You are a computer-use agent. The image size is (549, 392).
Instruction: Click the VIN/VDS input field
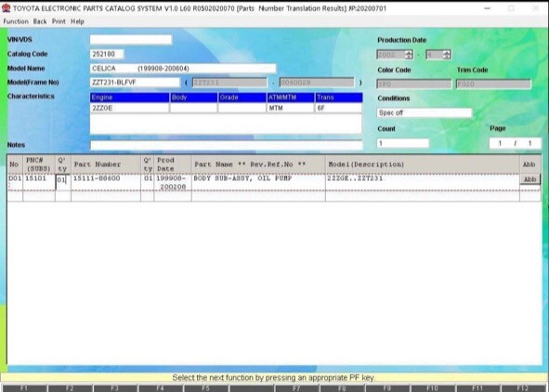point(131,40)
